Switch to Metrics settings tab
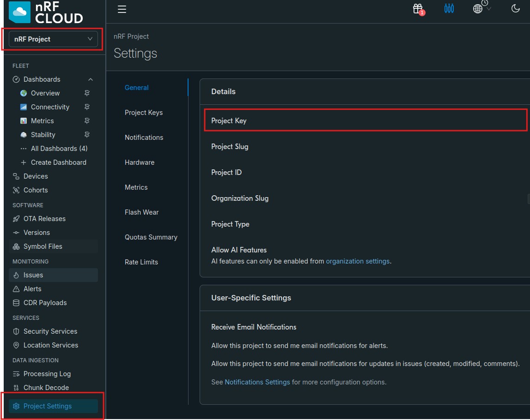The height and width of the screenshot is (420, 530). coord(136,187)
